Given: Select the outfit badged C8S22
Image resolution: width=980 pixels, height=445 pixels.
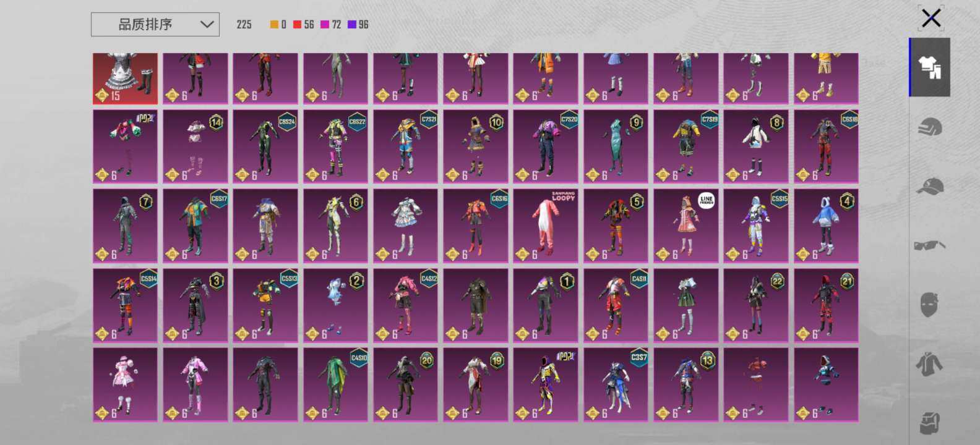Looking at the screenshot, I should pyautogui.click(x=335, y=146).
